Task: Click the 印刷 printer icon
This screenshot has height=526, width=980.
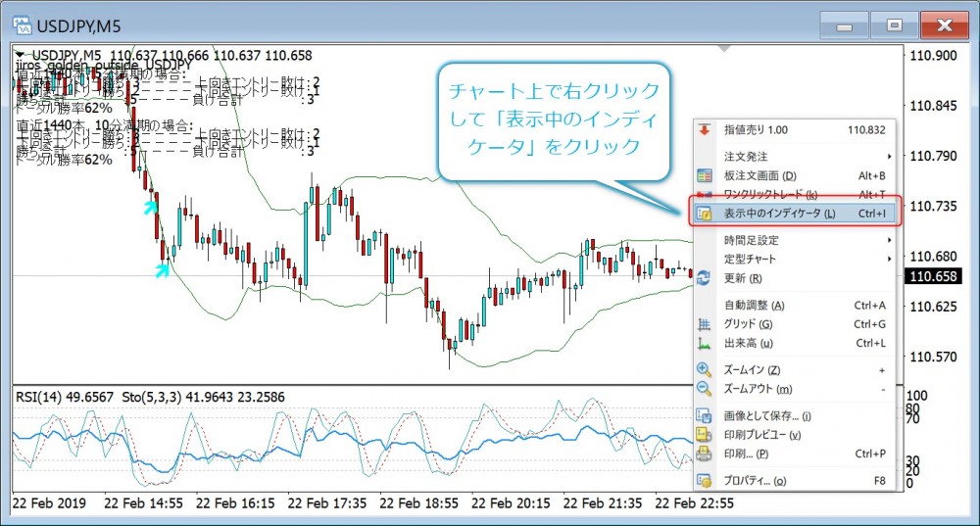Action: click(703, 454)
